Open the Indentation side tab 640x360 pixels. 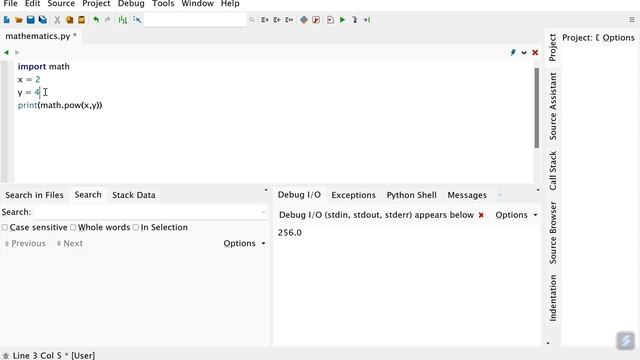tap(553, 298)
